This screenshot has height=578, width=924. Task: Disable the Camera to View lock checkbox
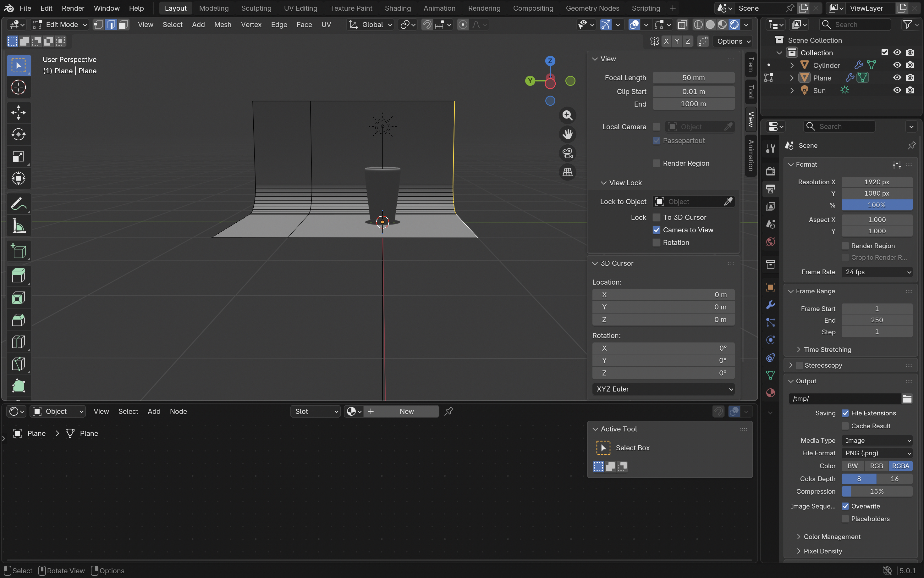tap(656, 230)
